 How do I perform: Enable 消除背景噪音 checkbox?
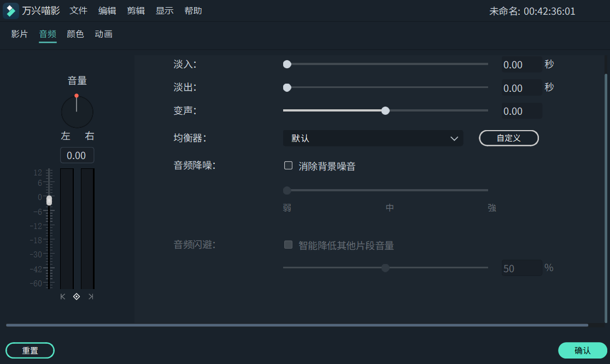[288, 165]
